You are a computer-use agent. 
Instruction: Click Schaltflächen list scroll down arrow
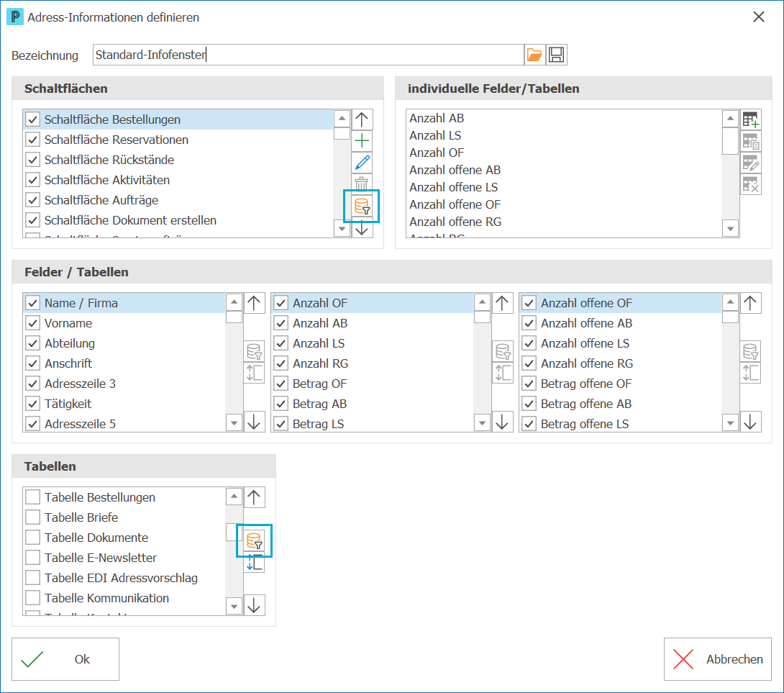pyautogui.click(x=342, y=229)
